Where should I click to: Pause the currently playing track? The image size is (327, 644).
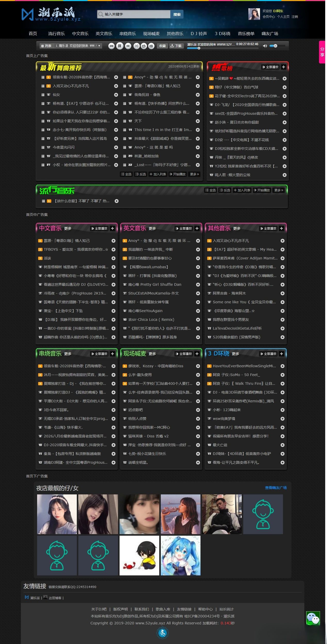click(x=120, y=46)
